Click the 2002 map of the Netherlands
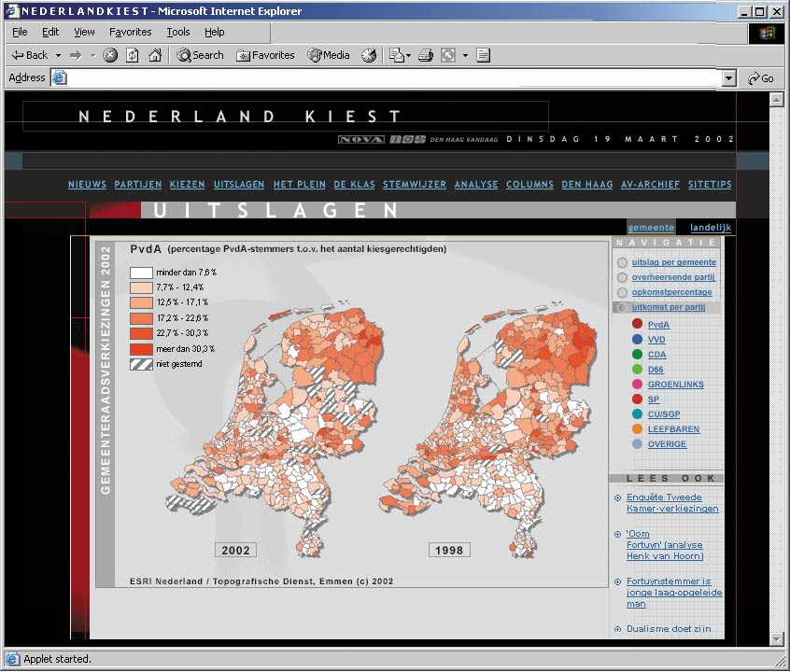Screen dimensions: 790x672 pos(275,428)
